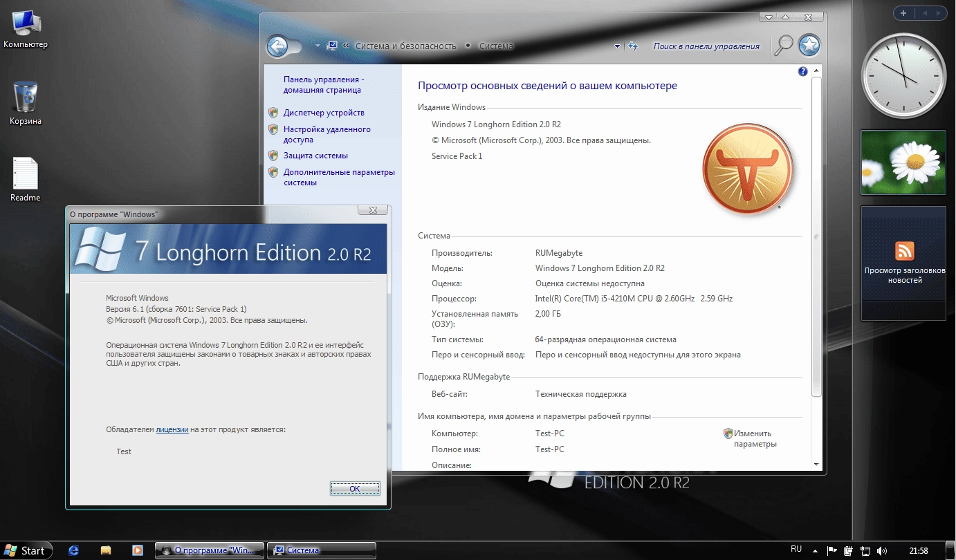Open the 'лицензии' link in About dialog
This screenshot has height=560, width=956.
click(172, 429)
